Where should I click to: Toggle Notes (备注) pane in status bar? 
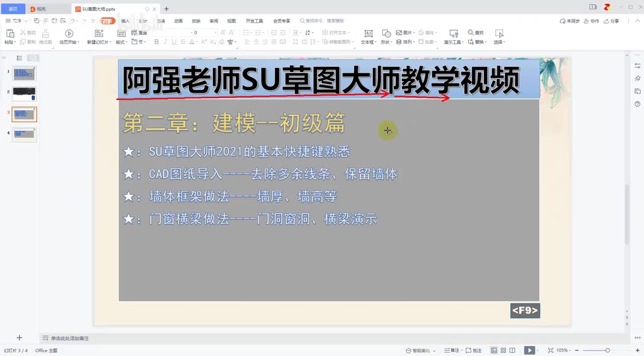point(452,350)
